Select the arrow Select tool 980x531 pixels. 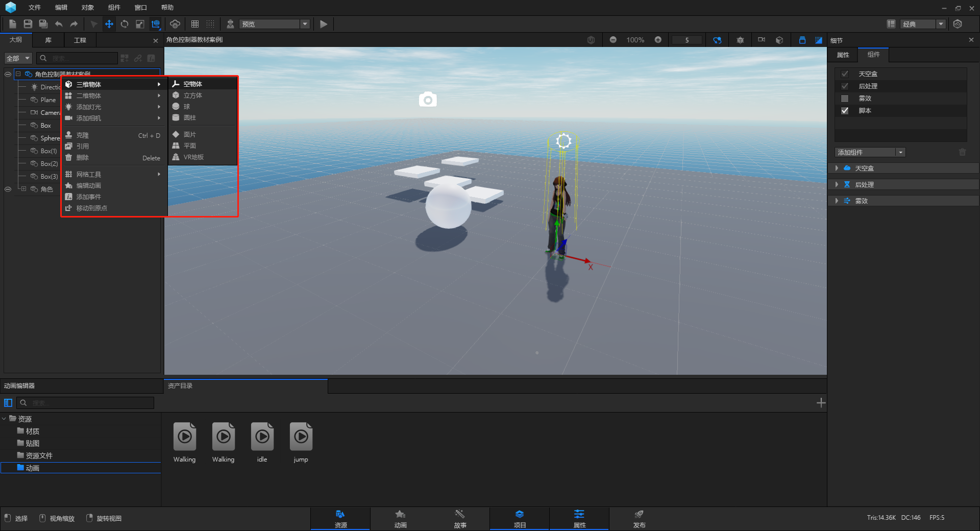[x=94, y=24]
